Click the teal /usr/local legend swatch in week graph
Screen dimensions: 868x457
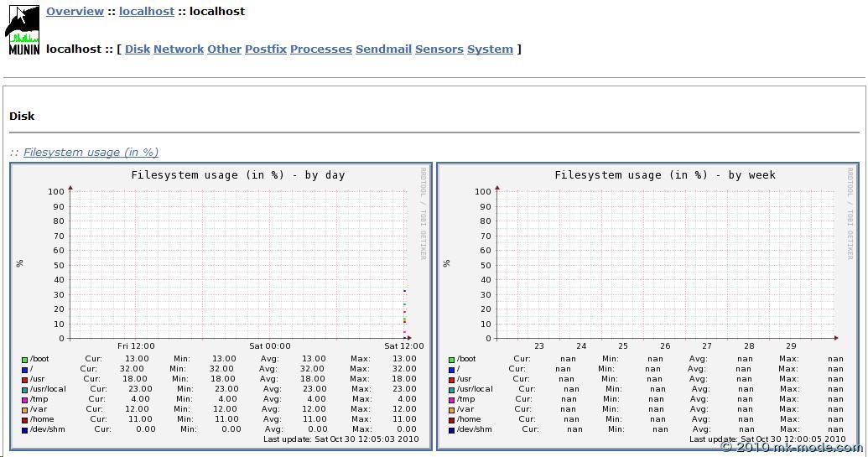[x=451, y=390]
